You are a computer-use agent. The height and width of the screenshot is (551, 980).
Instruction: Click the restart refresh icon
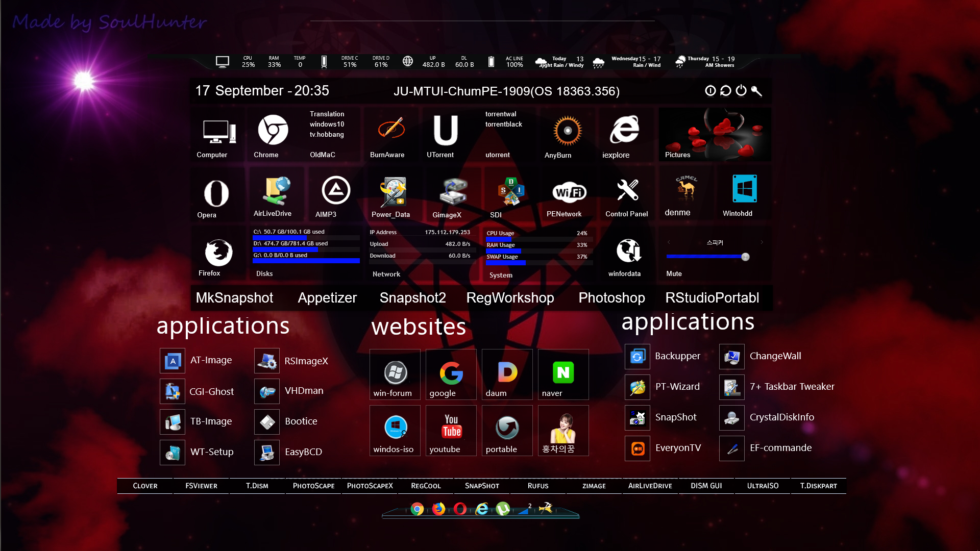pos(725,90)
